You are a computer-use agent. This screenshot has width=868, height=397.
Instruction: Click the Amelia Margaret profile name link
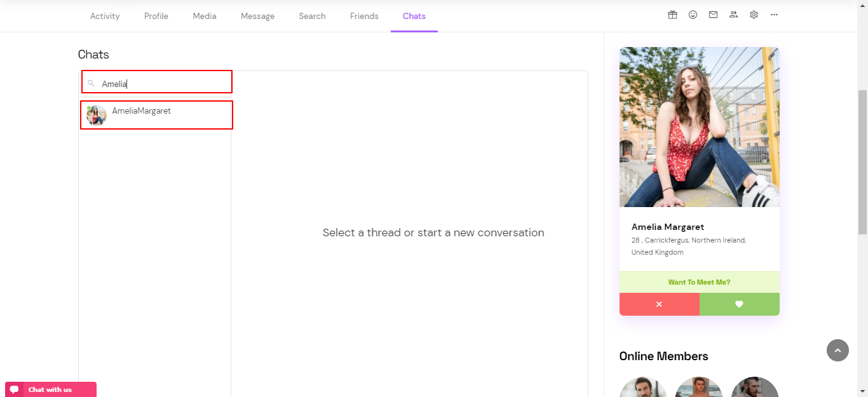(x=668, y=227)
